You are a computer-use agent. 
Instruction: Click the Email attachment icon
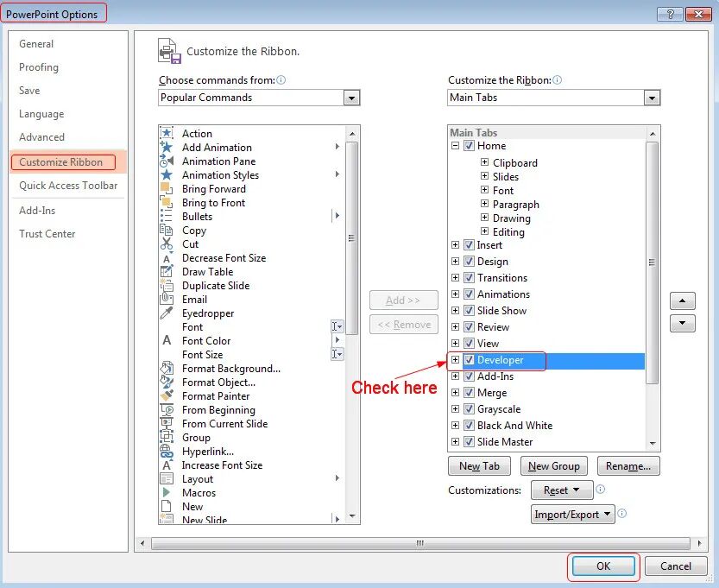[167, 299]
